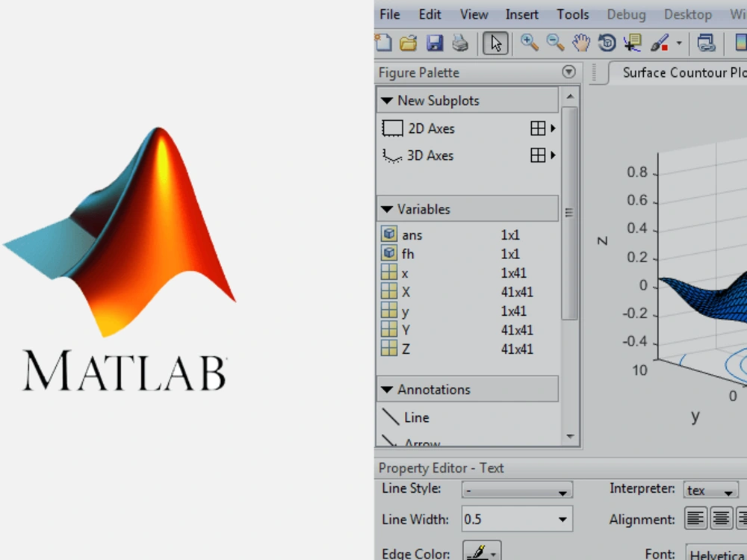Open the Tools menu
The height and width of the screenshot is (560, 747).
tap(573, 14)
